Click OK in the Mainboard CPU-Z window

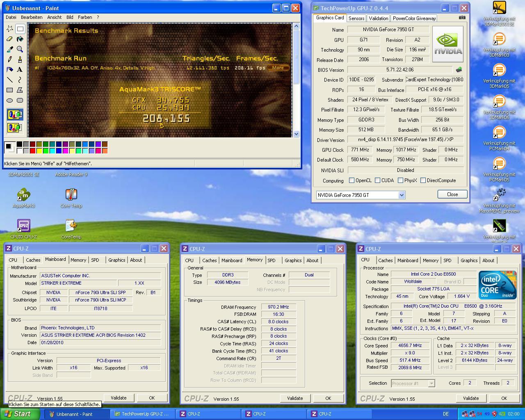(x=152, y=398)
